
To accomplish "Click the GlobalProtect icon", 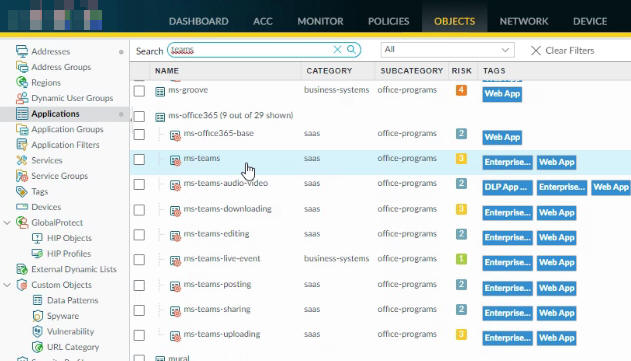I will (22, 223).
